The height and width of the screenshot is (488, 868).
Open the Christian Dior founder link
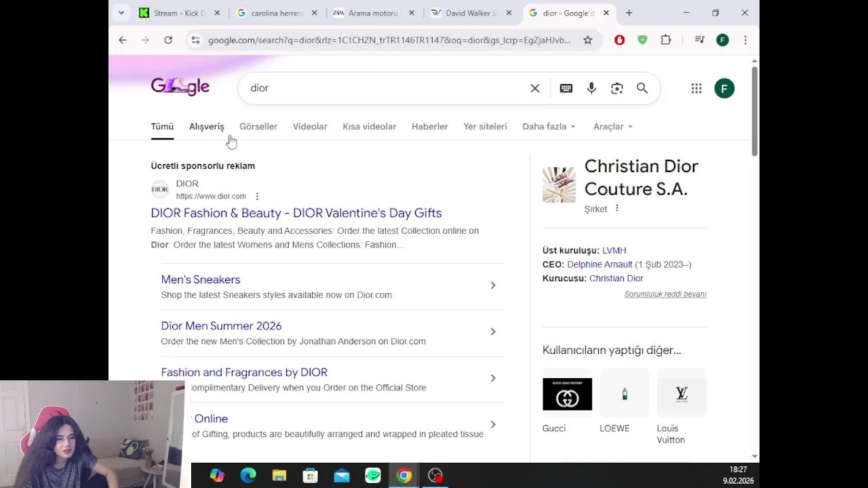pyautogui.click(x=616, y=279)
